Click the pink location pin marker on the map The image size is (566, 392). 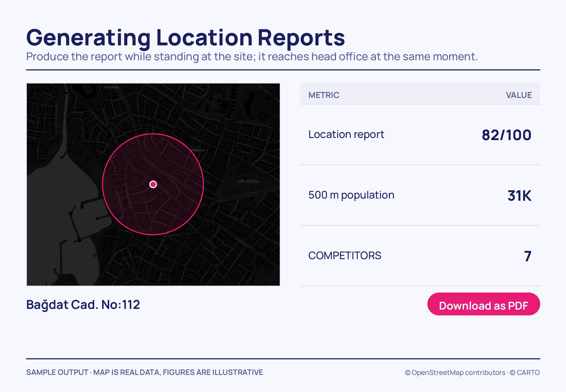click(153, 184)
